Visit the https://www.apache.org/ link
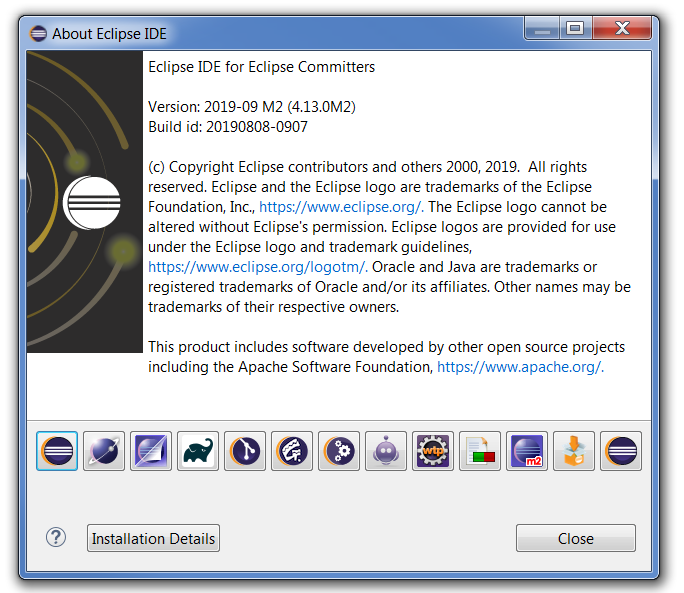Image resolution: width=684 pixels, height=593 pixels. click(520, 367)
